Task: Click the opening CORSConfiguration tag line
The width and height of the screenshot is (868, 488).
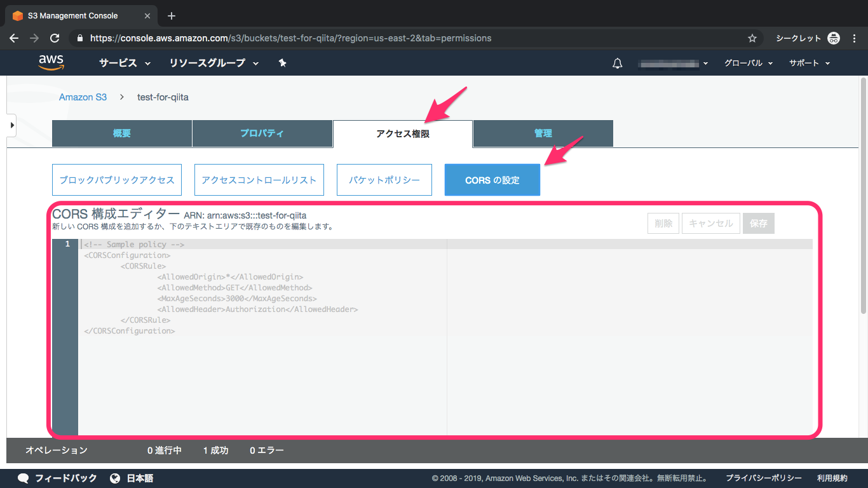Action: click(127, 255)
